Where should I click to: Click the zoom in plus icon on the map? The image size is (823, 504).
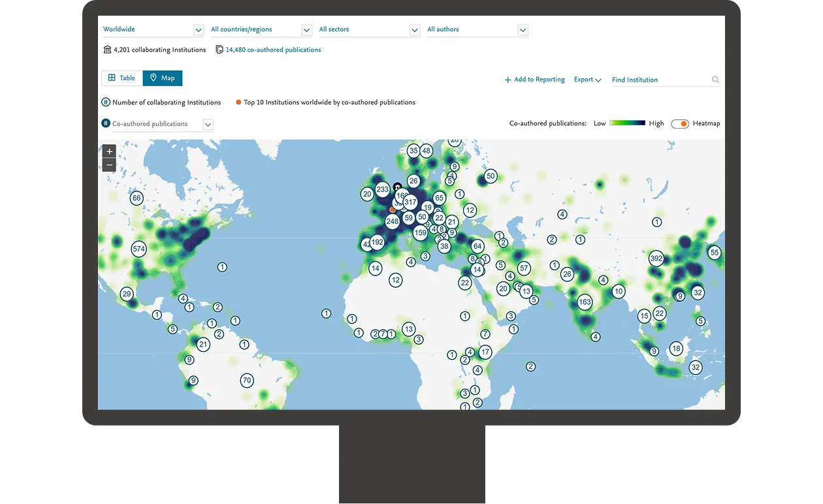(108, 151)
